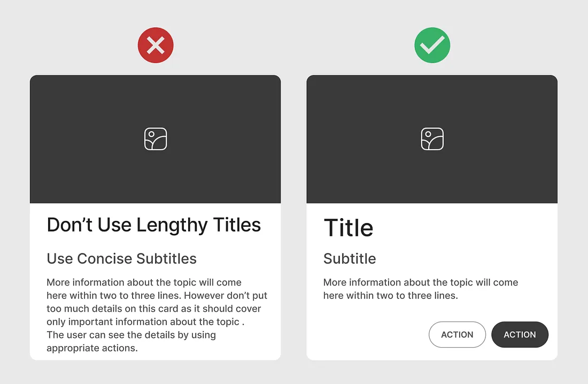Click the 'Subtitle' text on right card

click(350, 259)
